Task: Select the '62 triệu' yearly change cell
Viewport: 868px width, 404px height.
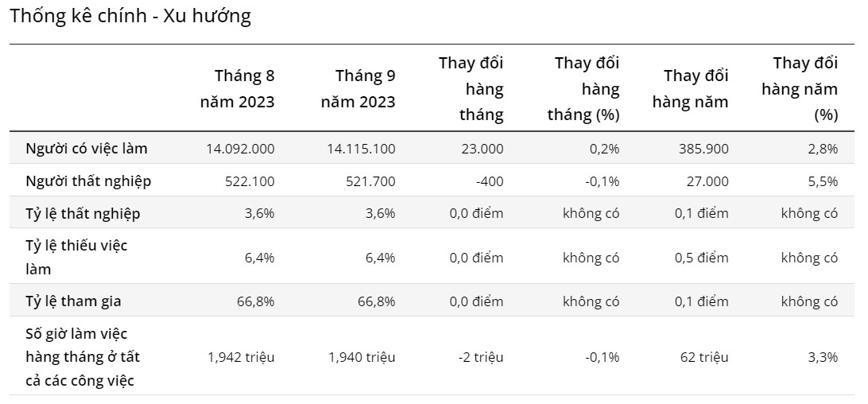Action: (x=704, y=357)
